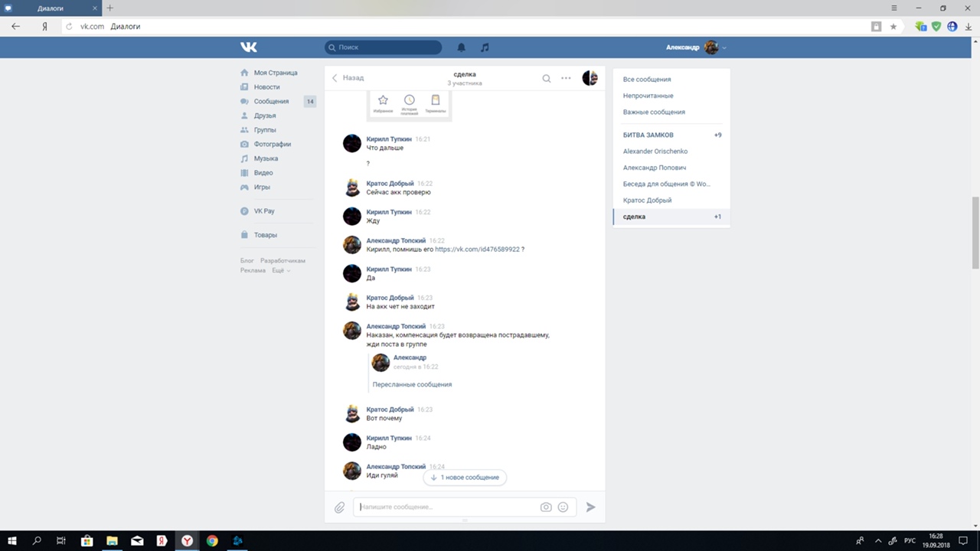The width and height of the screenshot is (980, 551).
Task: Search within the conversation using magnifier icon
Action: point(546,78)
